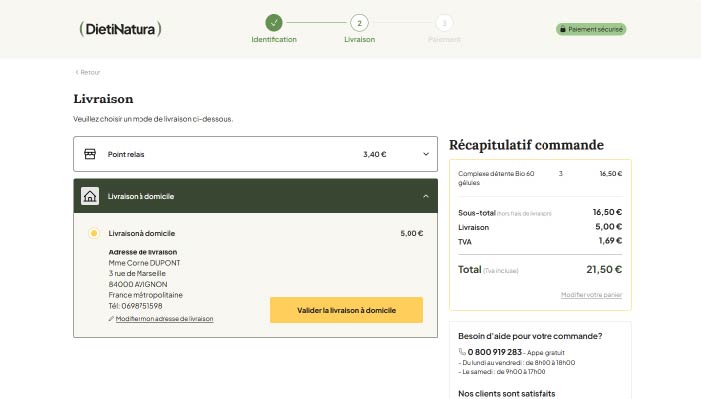Image resolution: width=701 pixels, height=399 pixels.
Task: Open Modifier mon adresse de livraison link
Action: pos(164,318)
